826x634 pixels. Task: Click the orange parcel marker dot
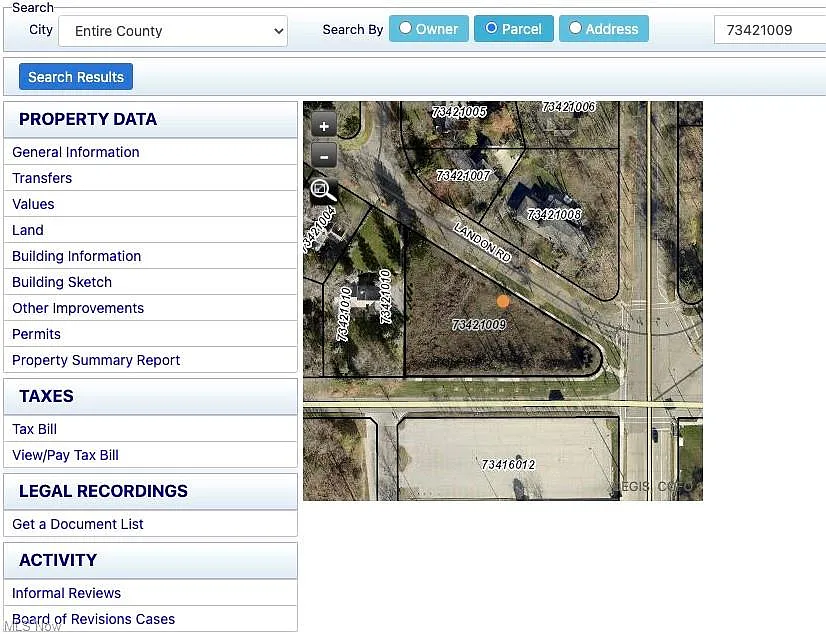click(503, 301)
